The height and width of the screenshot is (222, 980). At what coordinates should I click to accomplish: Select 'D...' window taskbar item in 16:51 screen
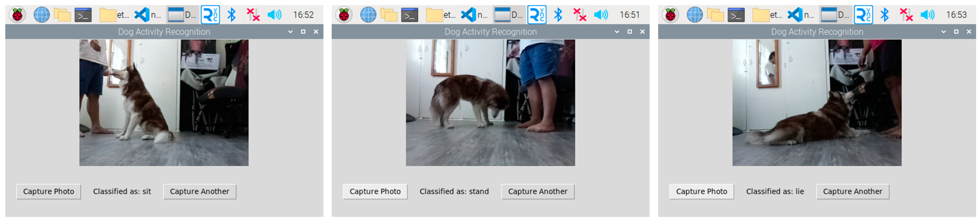coord(509,15)
